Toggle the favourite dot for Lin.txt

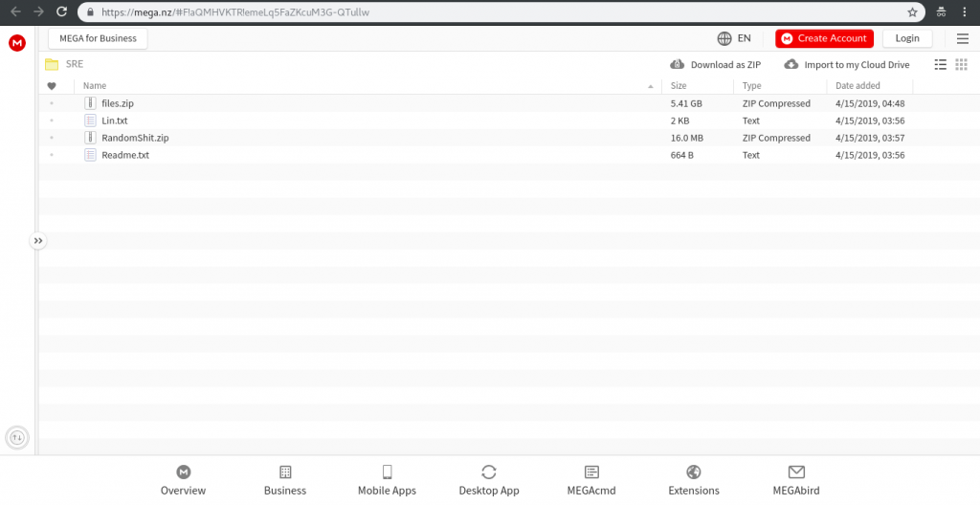52,121
